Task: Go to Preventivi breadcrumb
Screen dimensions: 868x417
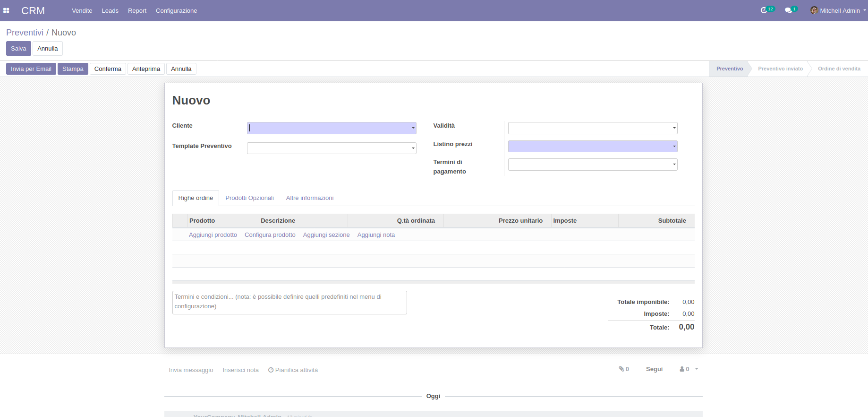Action: pyautogui.click(x=25, y=33)
